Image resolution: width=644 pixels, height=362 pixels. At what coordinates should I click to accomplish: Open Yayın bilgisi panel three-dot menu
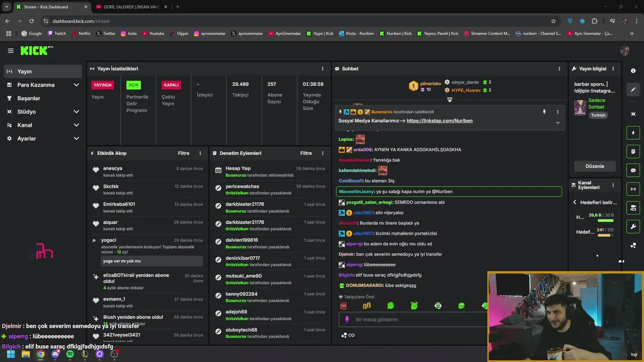click(613, 69)
